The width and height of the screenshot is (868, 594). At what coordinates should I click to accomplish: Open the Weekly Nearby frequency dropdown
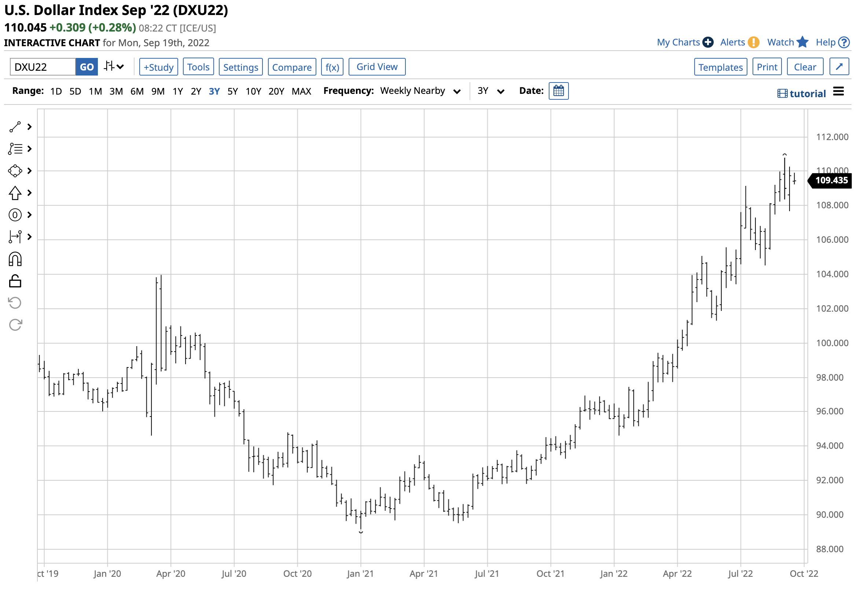point(421,91)
